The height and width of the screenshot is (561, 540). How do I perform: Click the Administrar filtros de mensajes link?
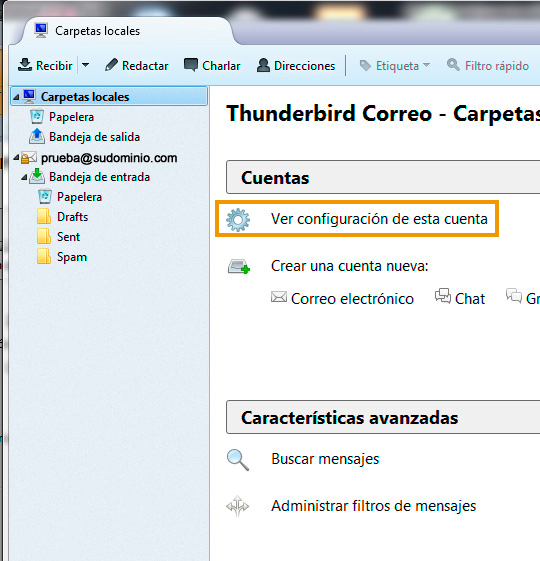[x=374, y=506]
